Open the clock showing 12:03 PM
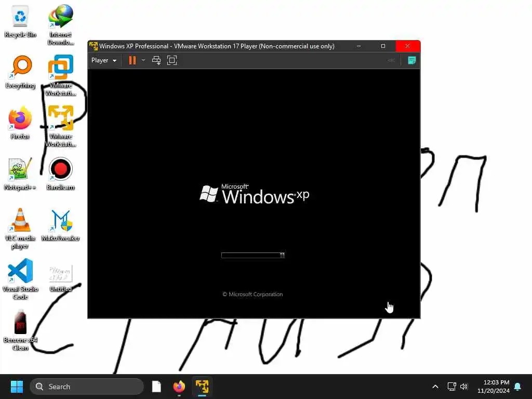 [494, 387]
